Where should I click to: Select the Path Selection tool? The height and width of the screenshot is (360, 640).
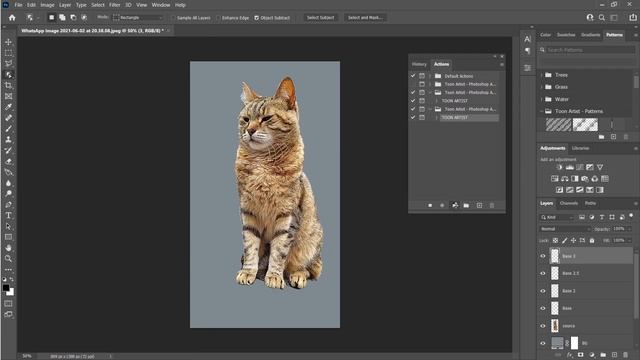8,226
